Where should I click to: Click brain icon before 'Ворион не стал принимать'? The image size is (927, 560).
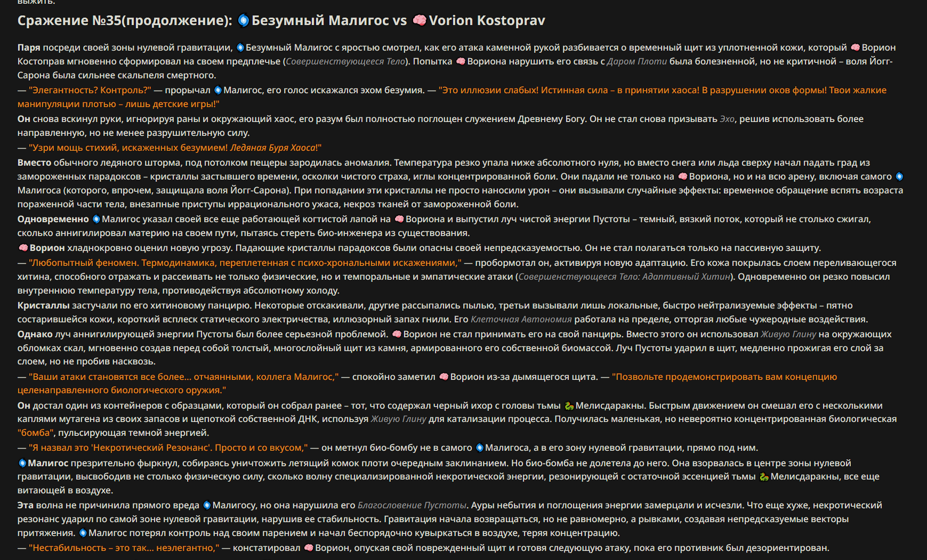pos(397,334)
